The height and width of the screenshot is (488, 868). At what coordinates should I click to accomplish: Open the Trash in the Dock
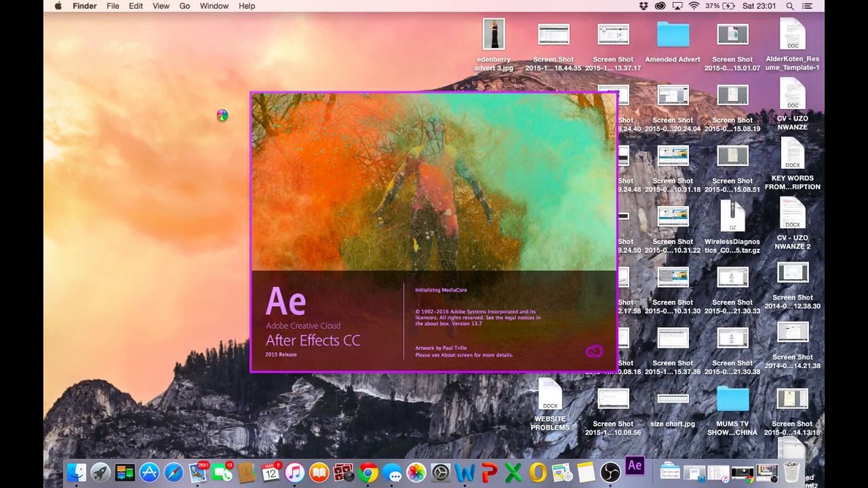tap(791, 472)
